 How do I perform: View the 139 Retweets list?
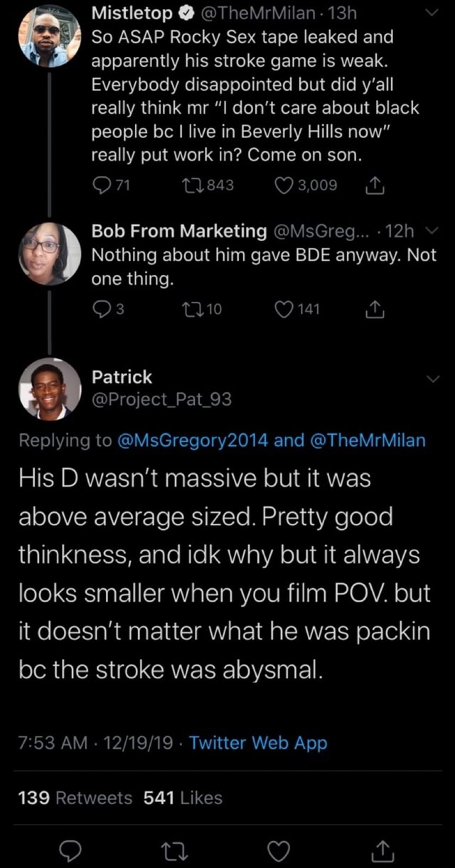[x=75, y=798]
